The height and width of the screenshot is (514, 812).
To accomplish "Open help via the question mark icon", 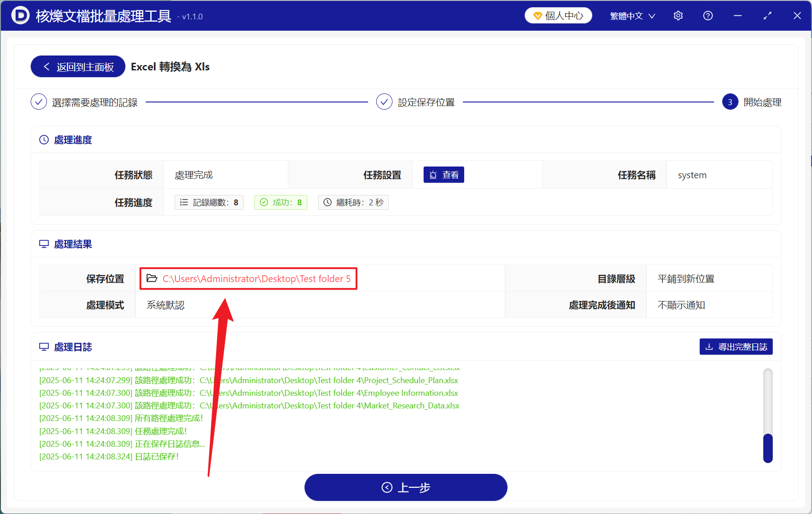I will 707,15.
